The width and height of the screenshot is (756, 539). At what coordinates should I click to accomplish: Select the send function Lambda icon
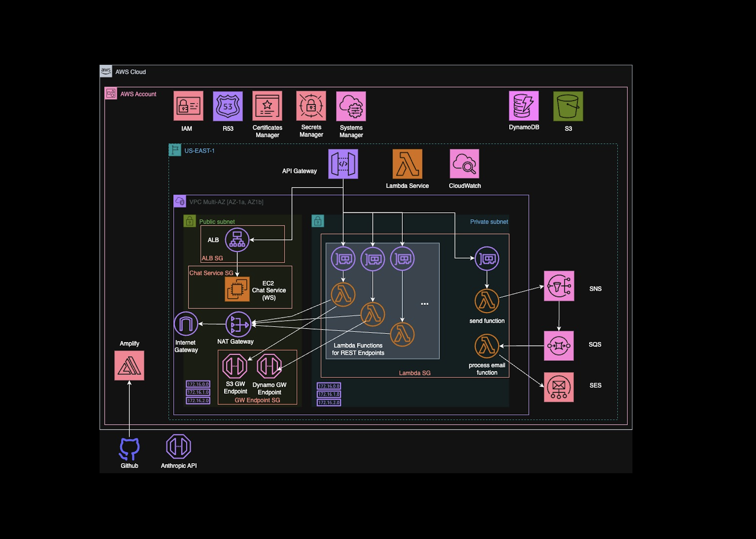click(487, 301)
